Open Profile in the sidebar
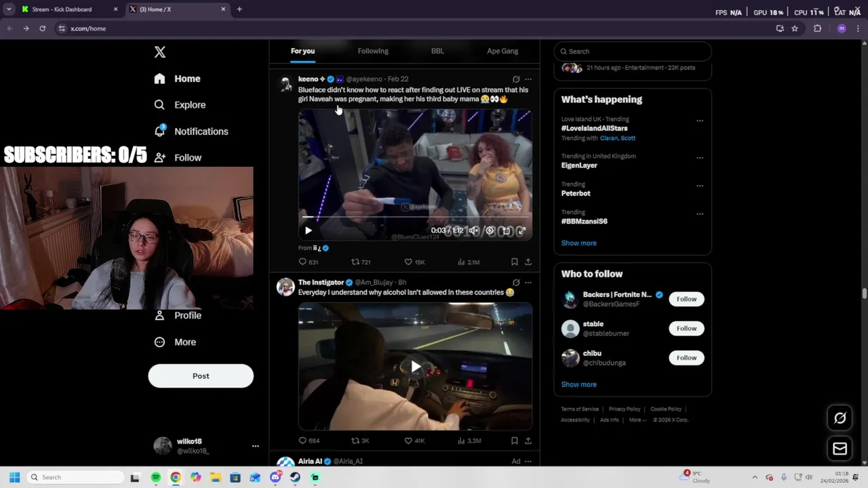Viewport: 868px width, 488px height. (x=178, y=315)
